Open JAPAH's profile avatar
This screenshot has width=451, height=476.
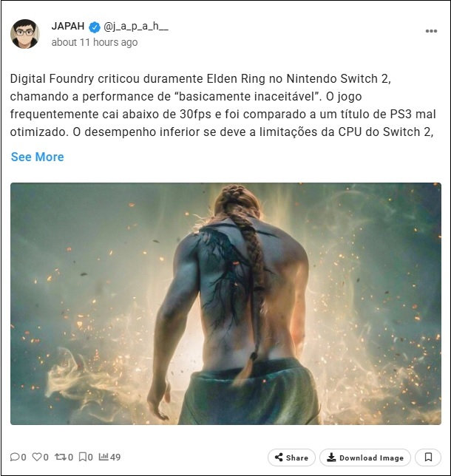coord(25,34)
